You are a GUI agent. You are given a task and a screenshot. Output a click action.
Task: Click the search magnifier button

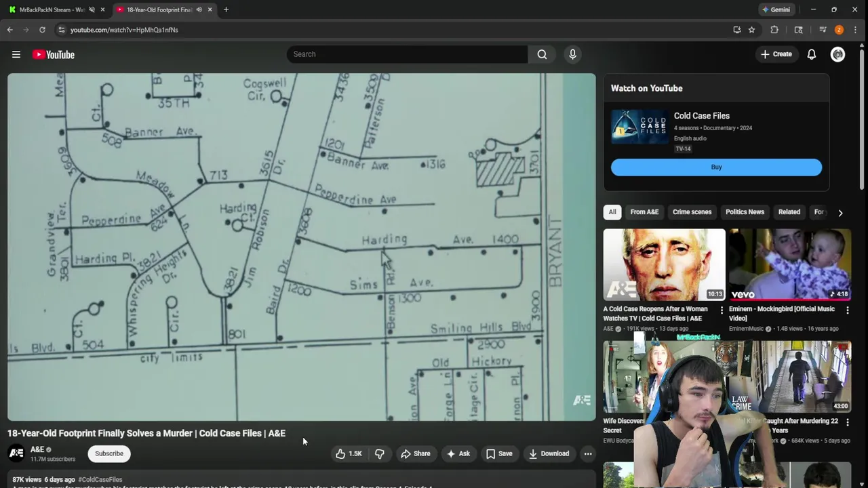point(542,54)
